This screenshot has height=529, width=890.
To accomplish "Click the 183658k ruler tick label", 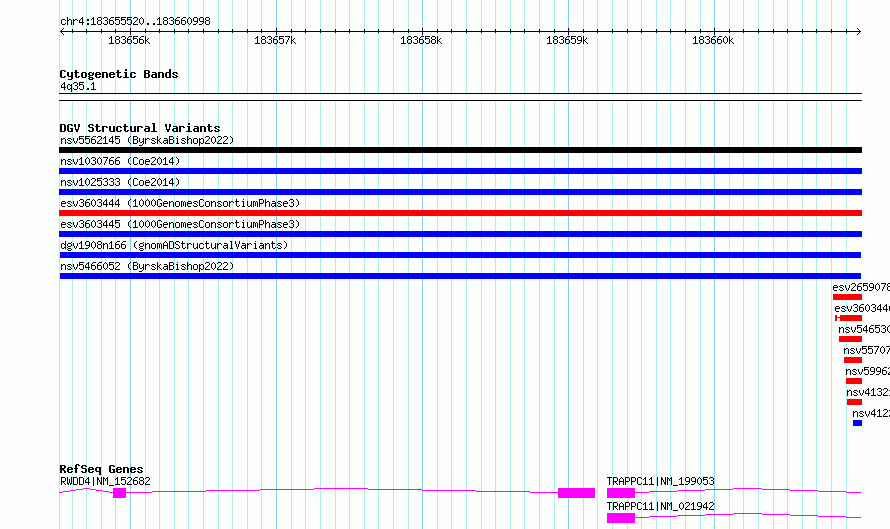I will coord(421,41).
